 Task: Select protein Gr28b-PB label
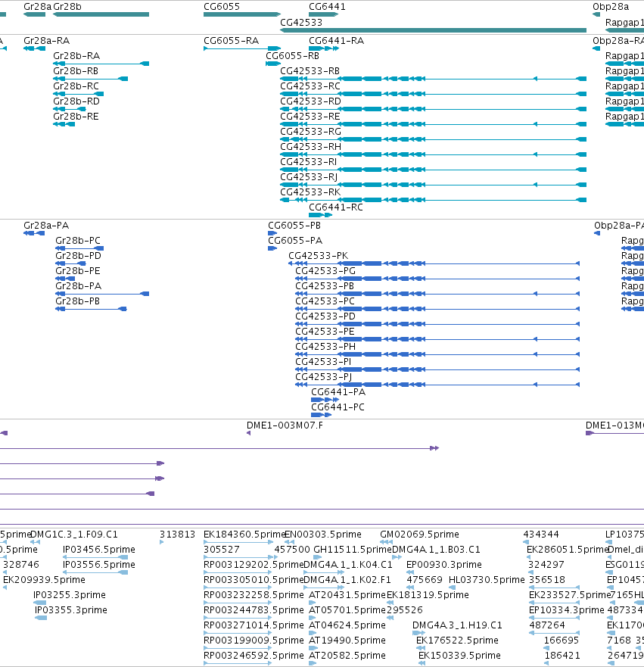(77, 301)
